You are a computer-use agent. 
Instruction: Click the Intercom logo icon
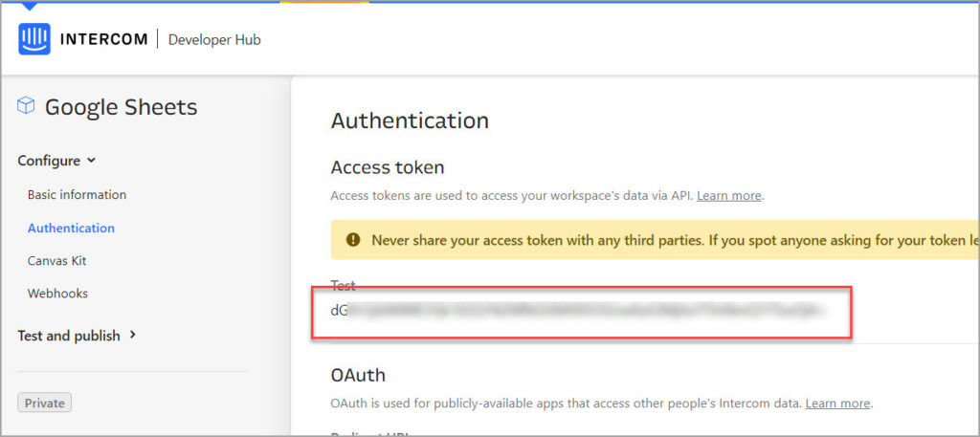click(x=33, y=39)
